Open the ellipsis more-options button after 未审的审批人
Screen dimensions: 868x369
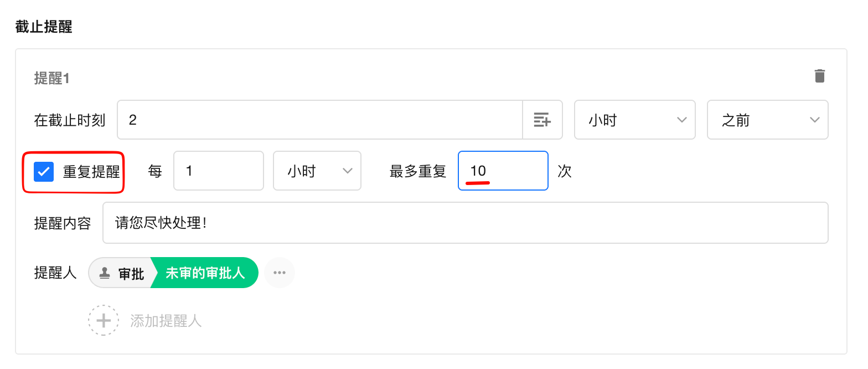[280, 273]
